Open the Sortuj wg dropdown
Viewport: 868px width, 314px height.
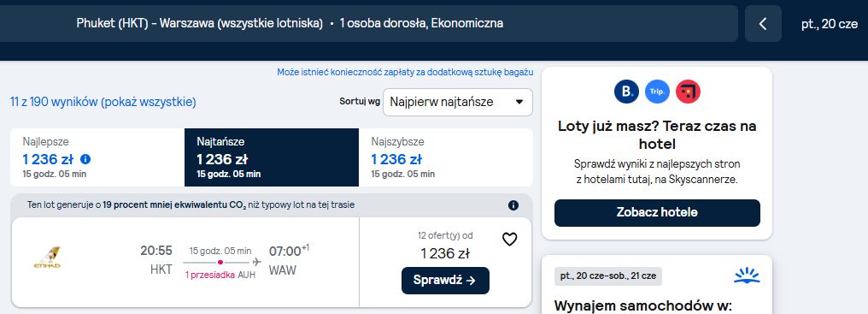(458, 102)
